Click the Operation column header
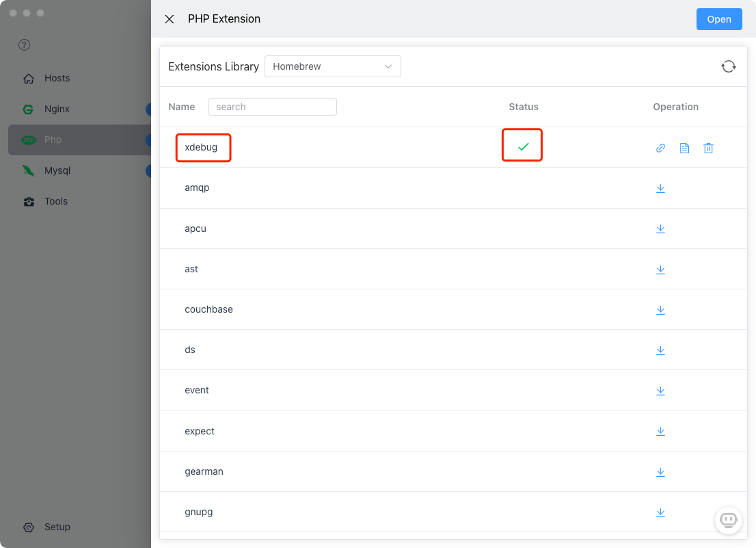Viewport: 756px width, 548px height. [675, 107]
